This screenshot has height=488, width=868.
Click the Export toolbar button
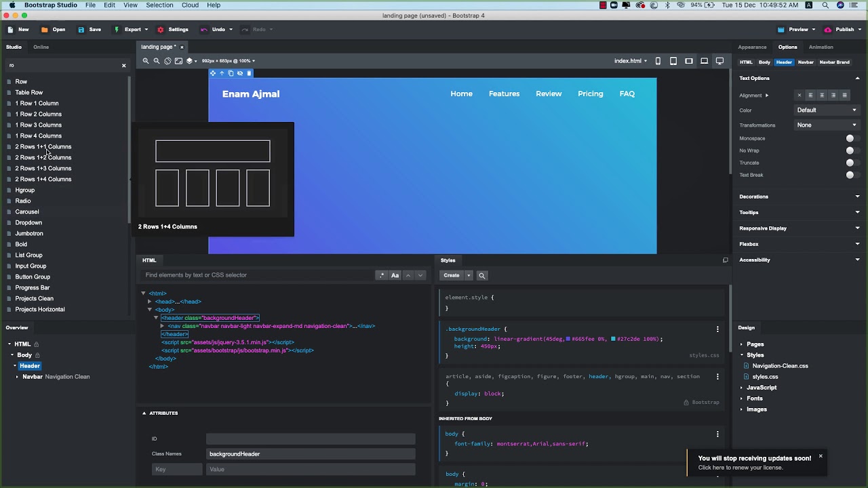pyautogui.click(x=129, y=30)
